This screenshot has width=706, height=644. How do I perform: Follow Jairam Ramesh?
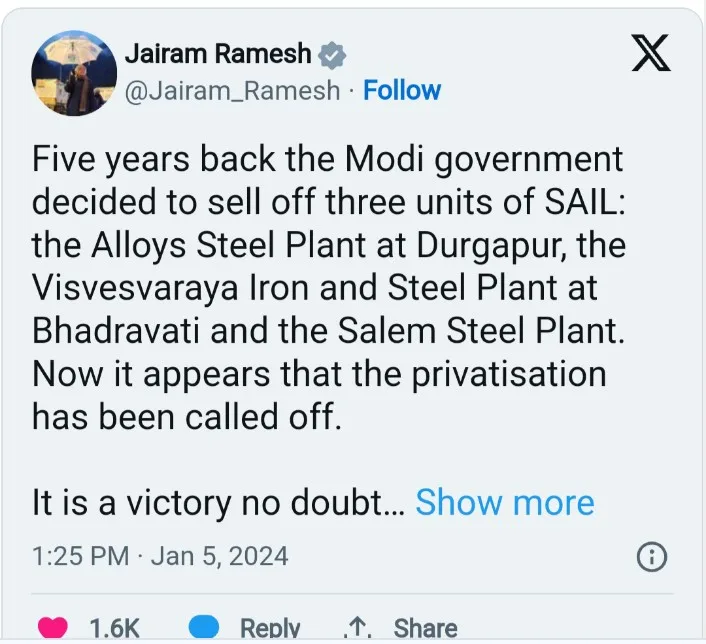tap(402, 90)
